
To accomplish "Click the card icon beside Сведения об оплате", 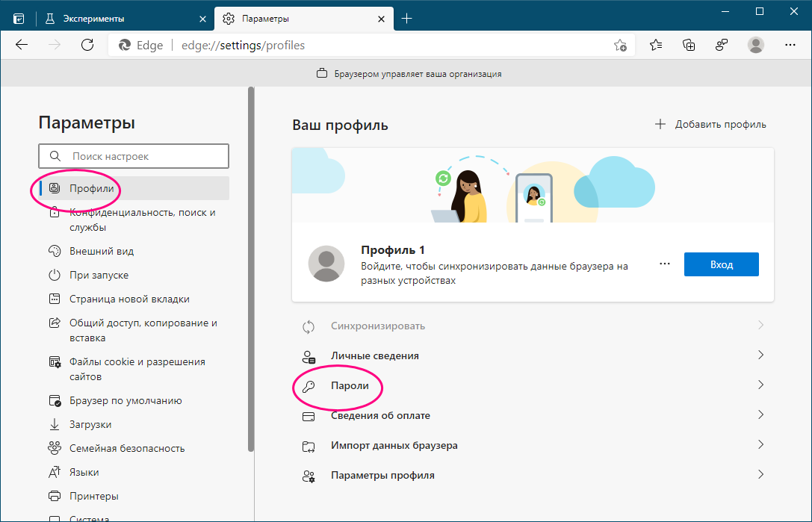I will pos(309,417).
